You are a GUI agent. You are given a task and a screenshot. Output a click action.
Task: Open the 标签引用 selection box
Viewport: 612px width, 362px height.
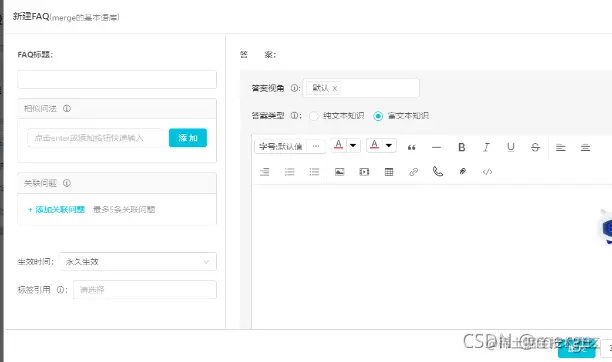coord(145,290)
